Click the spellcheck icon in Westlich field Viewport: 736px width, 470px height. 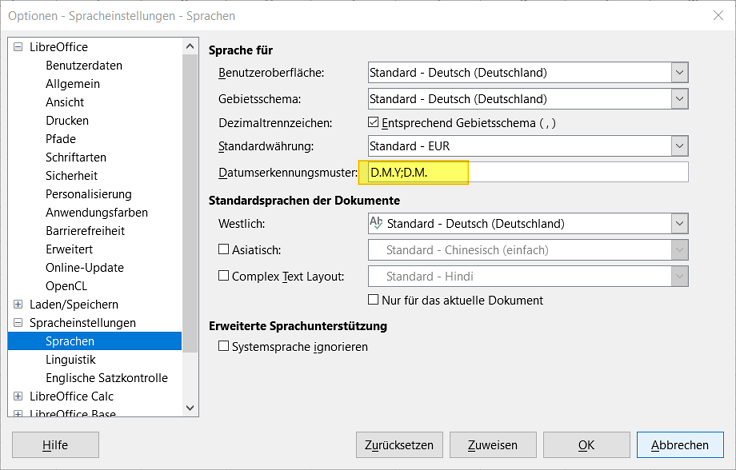tap(376, 223)
